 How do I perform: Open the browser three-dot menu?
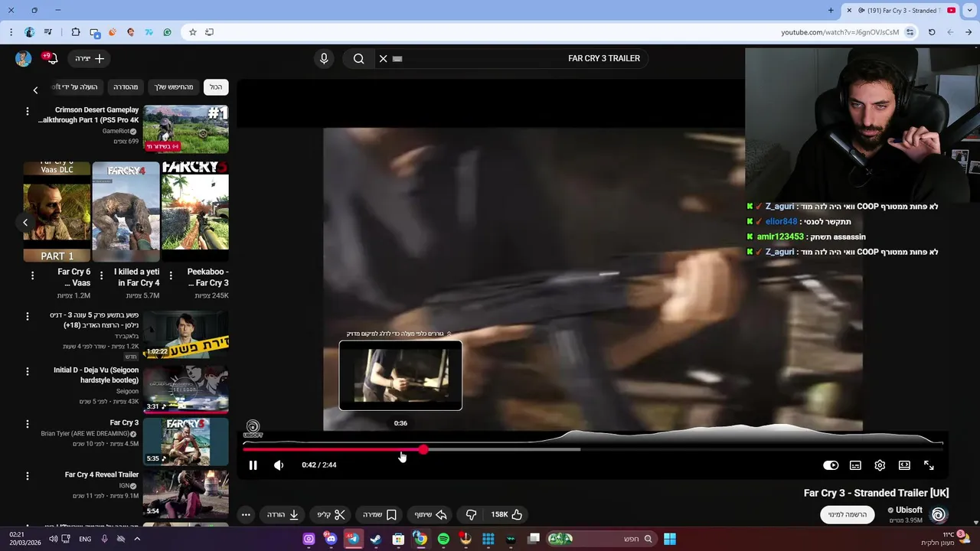coord(11,32)
